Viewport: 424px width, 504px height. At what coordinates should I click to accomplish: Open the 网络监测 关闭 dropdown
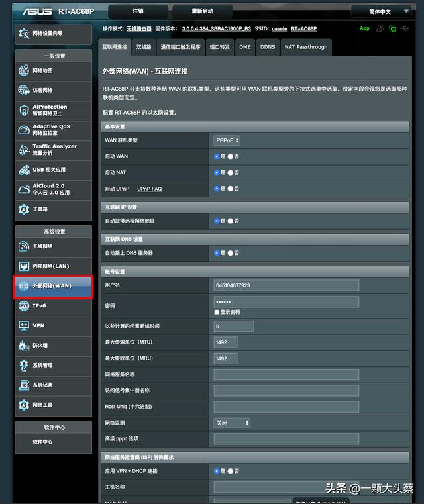point(231,423)
